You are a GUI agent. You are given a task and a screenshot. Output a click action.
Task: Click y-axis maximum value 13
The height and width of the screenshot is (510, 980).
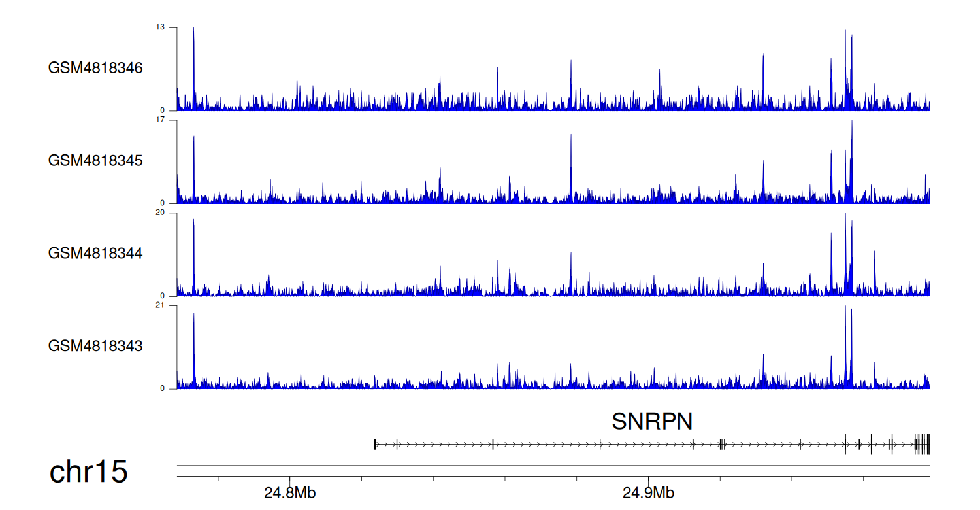pos(160,27)
